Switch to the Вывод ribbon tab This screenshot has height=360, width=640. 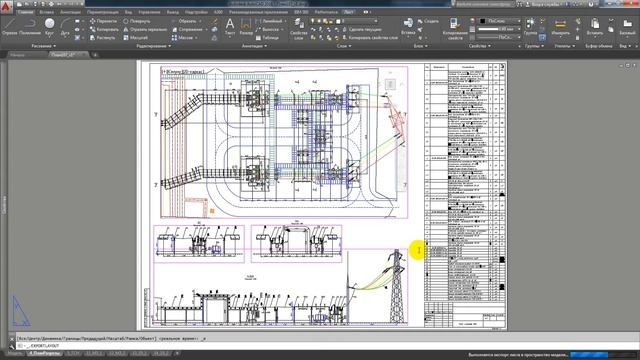(x=173, y=12)
